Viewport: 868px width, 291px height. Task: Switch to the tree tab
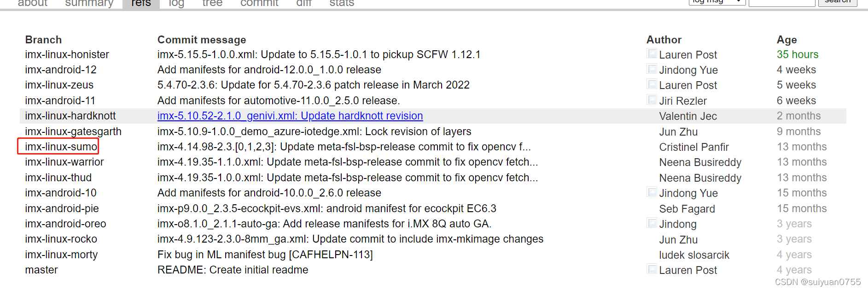click(212, 4)
